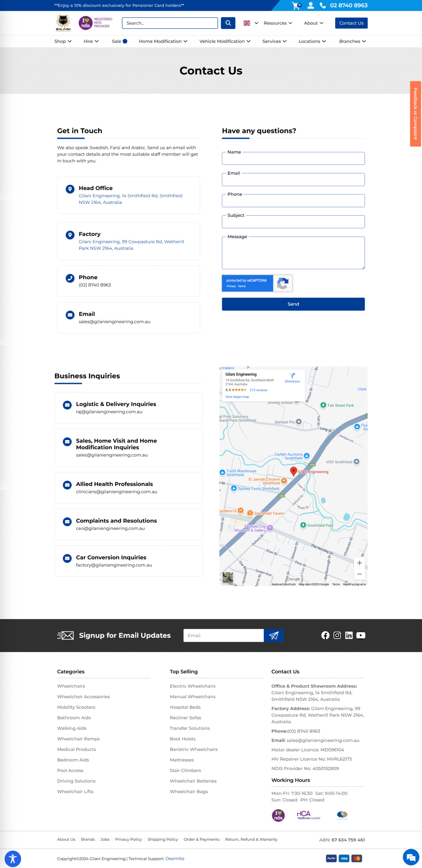Click the Gilani Engineering red map pin
422x868 pixels.
(x=293, y=471)
